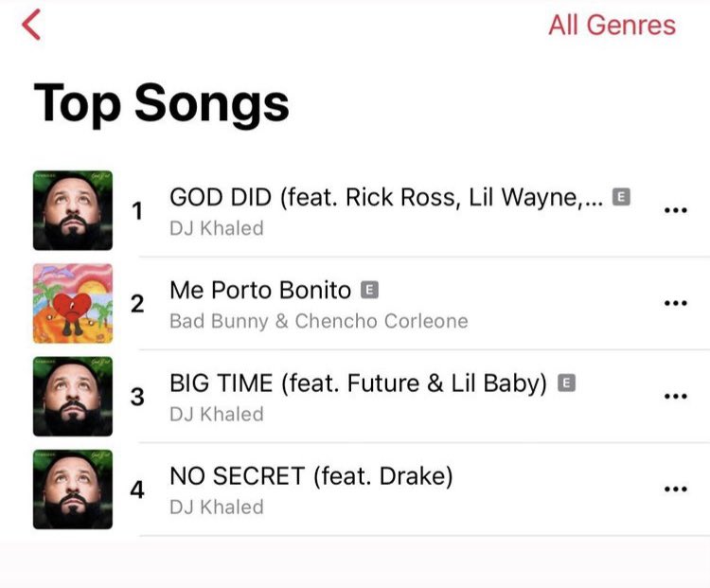The image size is (710, 588).
Task: Open more options for NO SECRET
Action: coord(675,489)
